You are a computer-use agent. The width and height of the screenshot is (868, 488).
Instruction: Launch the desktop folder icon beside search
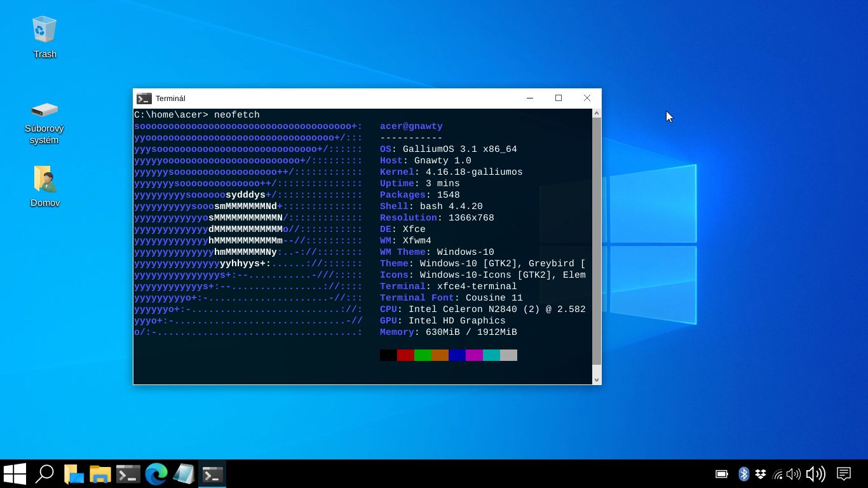(x=74, y=474)
